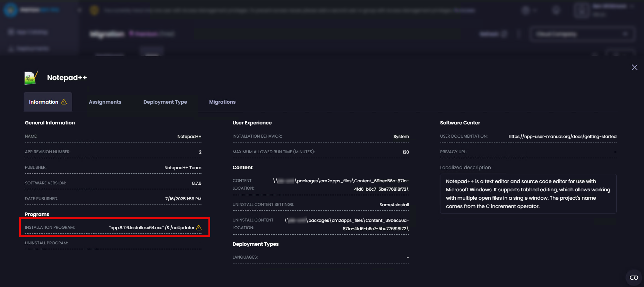The width and height of the screenshot is (644, 287).
Task: Open the user documentation URL
Action: (563, 137)
